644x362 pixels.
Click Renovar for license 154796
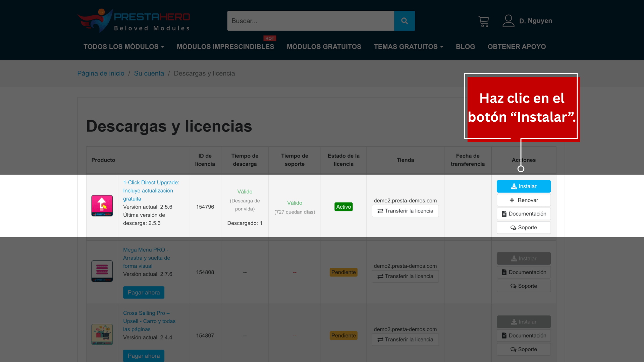(x=523, y=200)
